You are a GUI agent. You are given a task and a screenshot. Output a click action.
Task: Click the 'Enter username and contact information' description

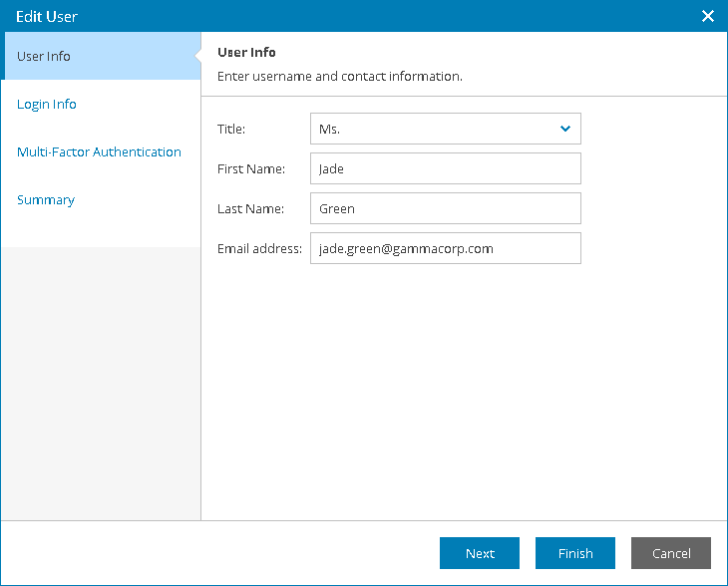click(340, 76)
